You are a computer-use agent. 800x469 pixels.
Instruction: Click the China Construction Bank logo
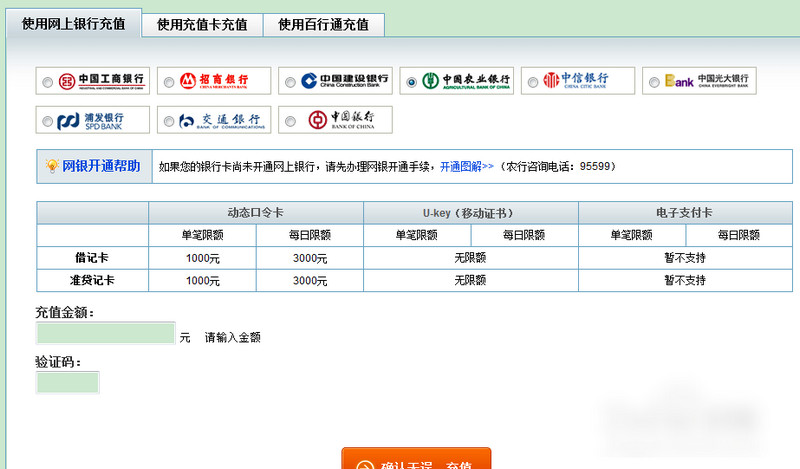pyautogui.click(x=346, y=81)
